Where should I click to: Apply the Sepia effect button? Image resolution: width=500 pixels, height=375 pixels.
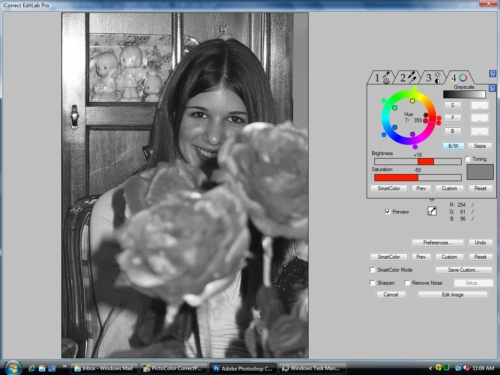[480, 146]
